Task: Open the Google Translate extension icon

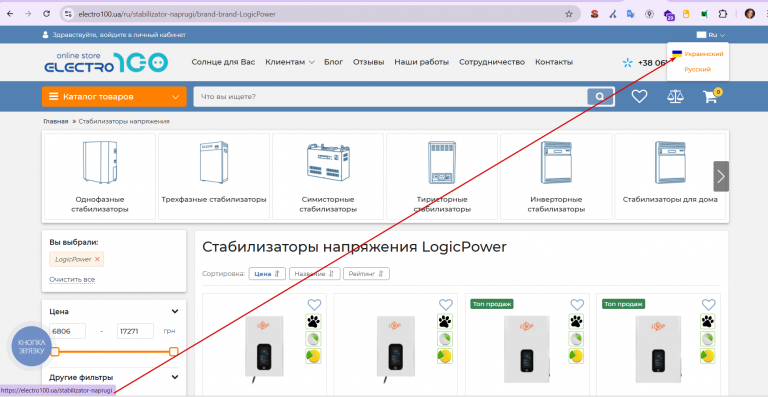Action: (x=631, y=14)
